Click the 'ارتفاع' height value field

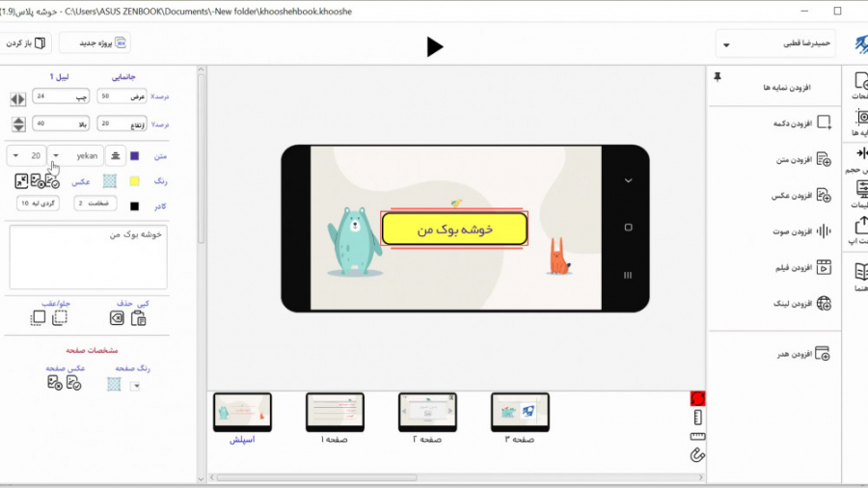pyautogui.click(x=122, y=123)
